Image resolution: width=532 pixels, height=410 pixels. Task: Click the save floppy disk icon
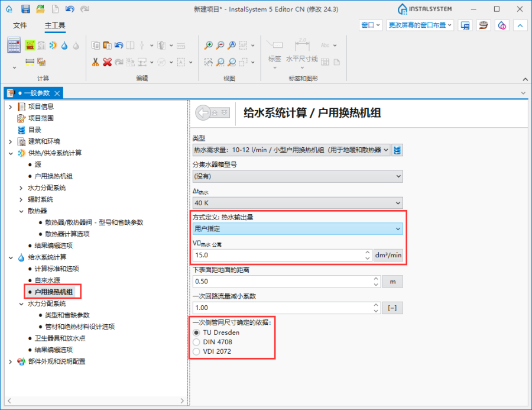[x=25, y=9]
